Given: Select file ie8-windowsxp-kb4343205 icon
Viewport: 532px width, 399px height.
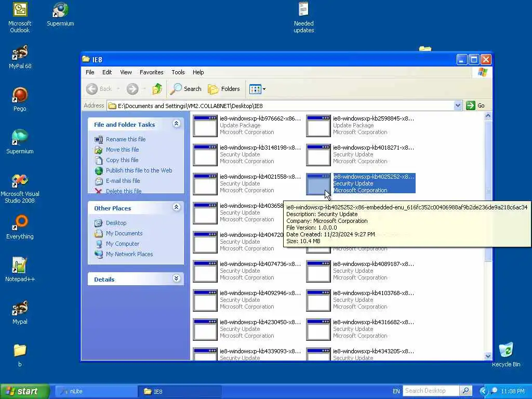Looking at the screenshot, I should click(x=318, y=354).
